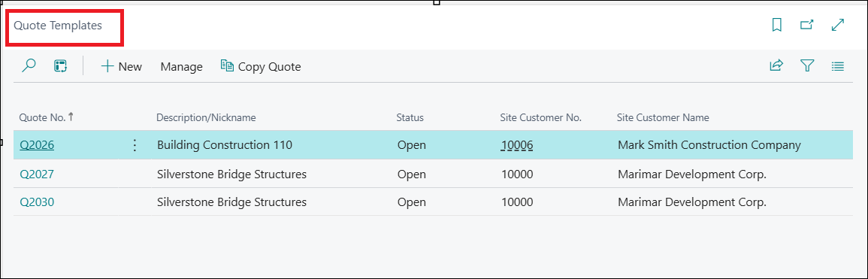Click the Site Customer Name column header
This screenshot has height=279, width=868.
(x=663, y=117)
